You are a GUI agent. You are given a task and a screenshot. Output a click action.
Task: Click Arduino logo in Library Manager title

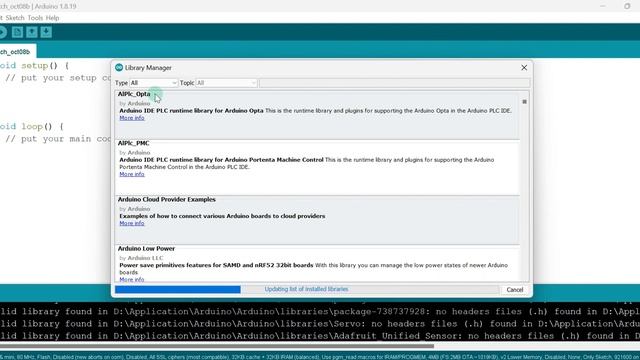[x=119, y=67]
